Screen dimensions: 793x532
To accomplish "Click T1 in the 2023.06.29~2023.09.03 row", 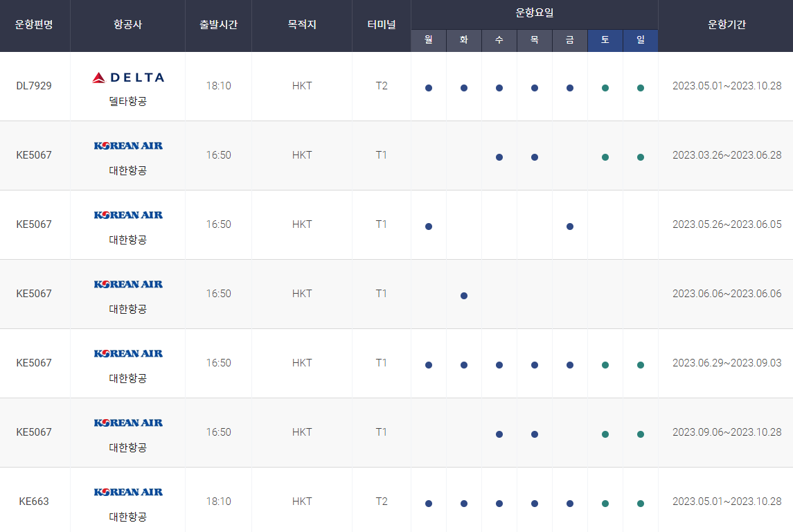I will tap(382, 363).
